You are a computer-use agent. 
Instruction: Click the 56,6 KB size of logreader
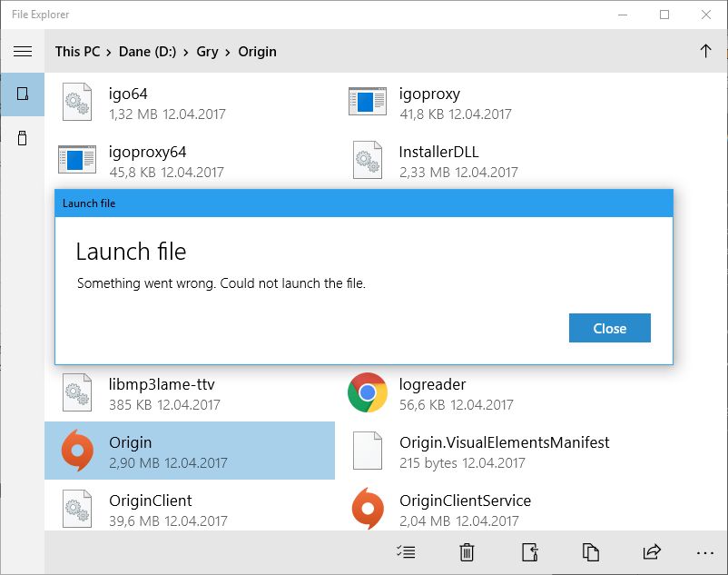(x=422, y=404)
